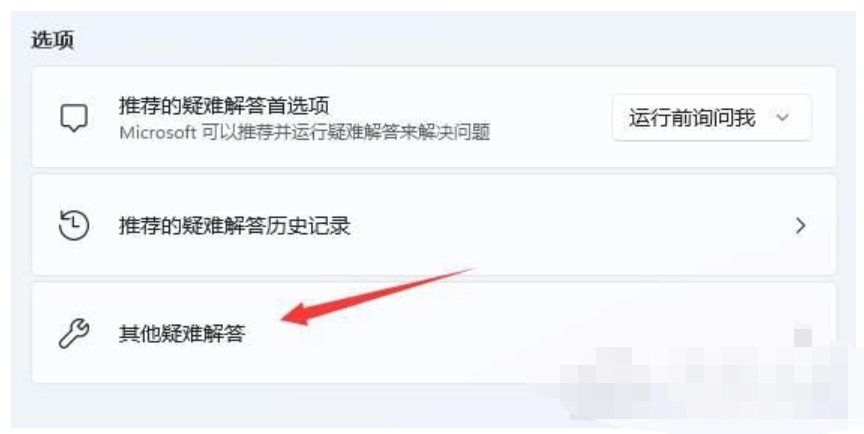Click empty space in the 历史记录 card
The width and height of the screenshot is (864, 434).
(551, 225)
